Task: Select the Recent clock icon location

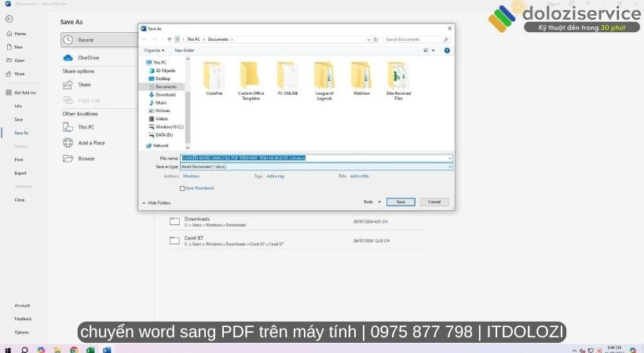Action: (68, 40)
